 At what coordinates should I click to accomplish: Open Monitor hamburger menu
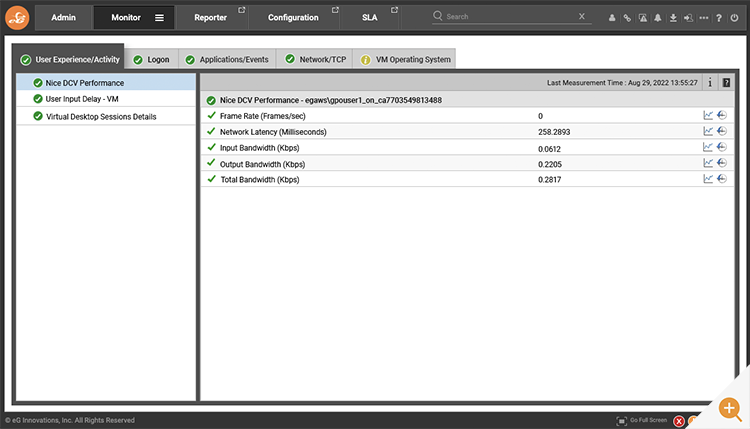(x=159, y=18)
